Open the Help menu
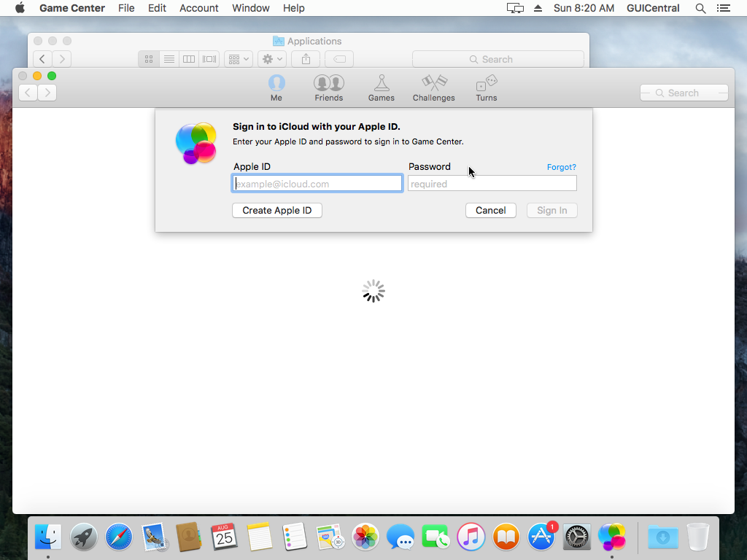This screenshot has height=560, width=747. point(293,8)
